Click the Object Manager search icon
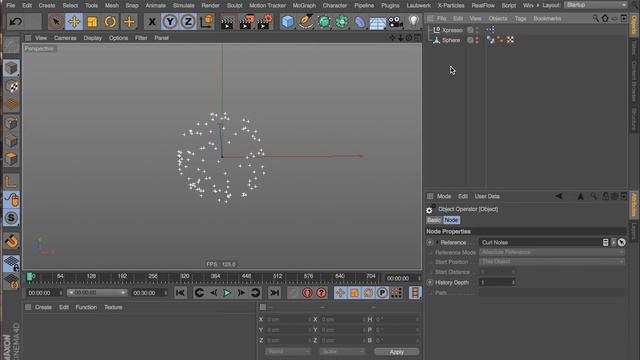The width and height of the screenshot is (640, 360). coord(595,18)
